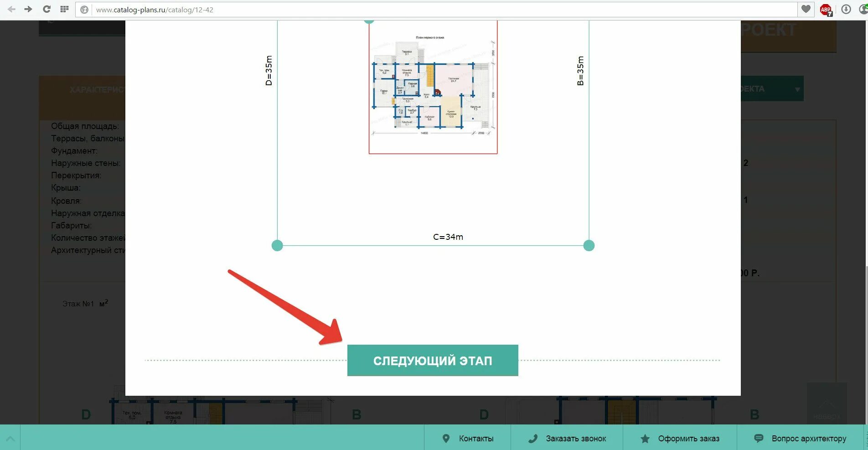Click the browser Forward arrow
Viewport: 868px width, 450px height.
pos(28,9)
